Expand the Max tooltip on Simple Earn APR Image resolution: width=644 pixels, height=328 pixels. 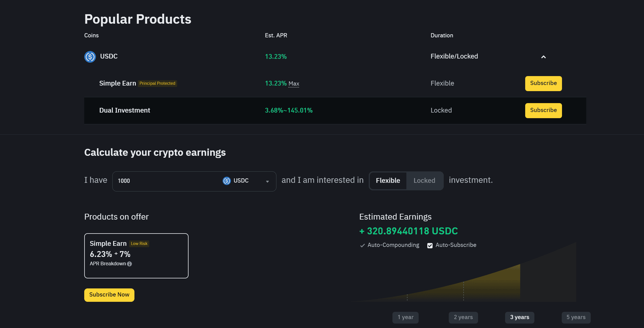[x=294, y=83]
